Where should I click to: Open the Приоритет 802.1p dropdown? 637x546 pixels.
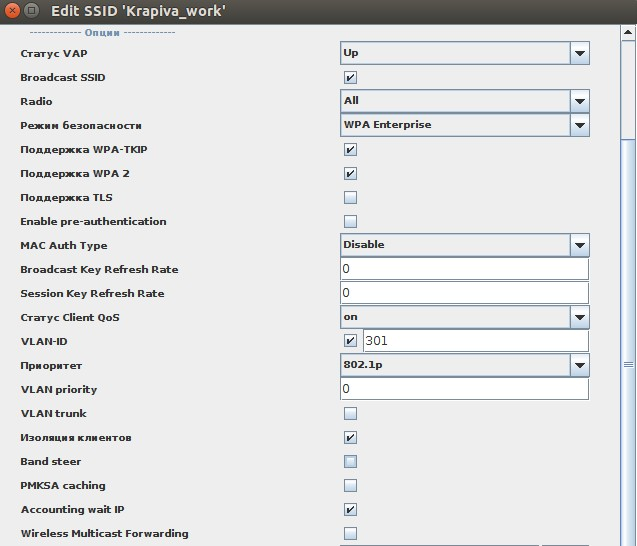[x=579, y=365]
